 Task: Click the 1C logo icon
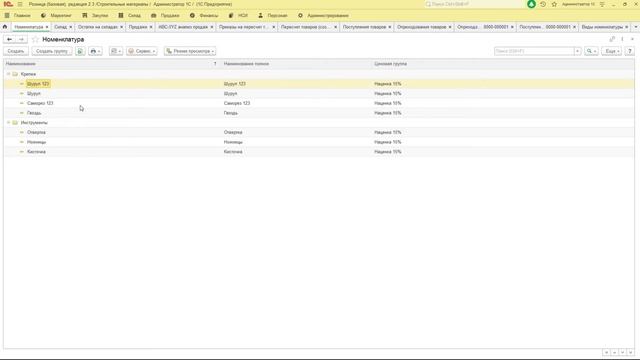click(x=8, y=4)
